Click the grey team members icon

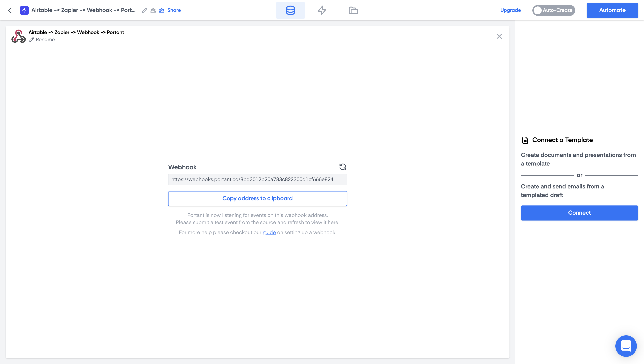[x=153, y=10]
